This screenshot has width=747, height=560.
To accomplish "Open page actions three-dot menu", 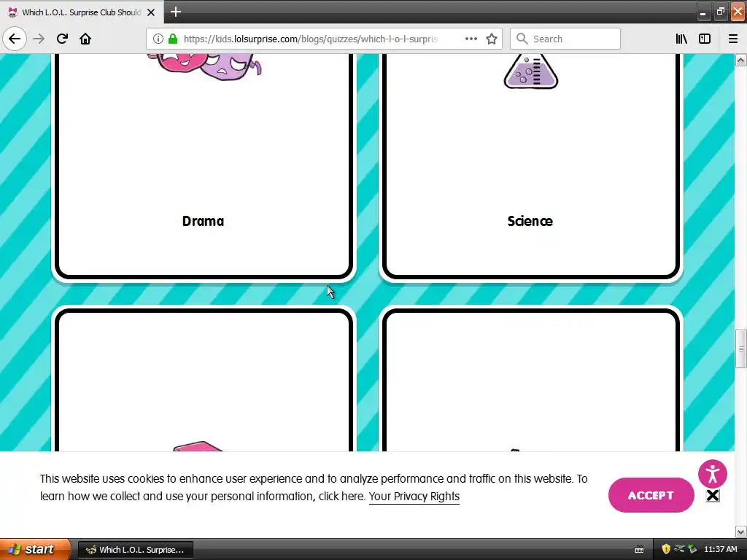I will pos(471,39).
